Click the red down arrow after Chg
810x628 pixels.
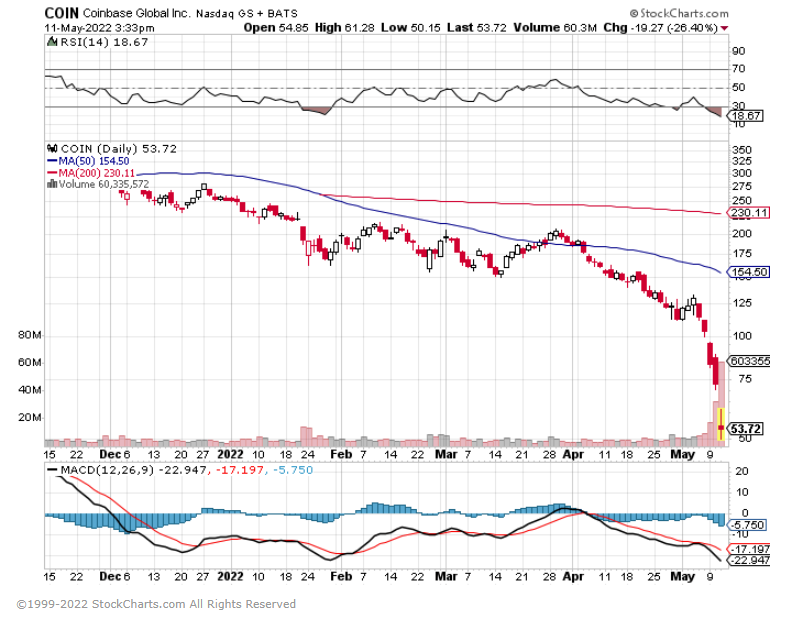tap(724, 28)
